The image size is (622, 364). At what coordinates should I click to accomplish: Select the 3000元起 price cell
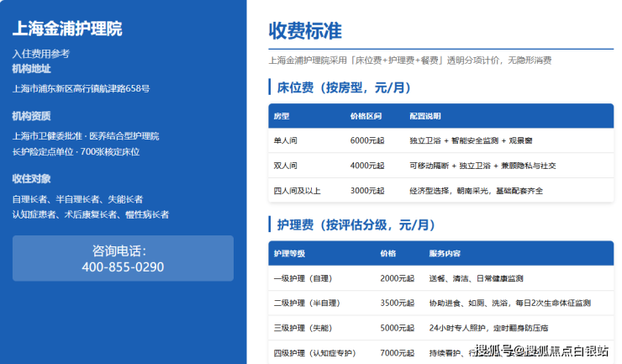click(367, 191)
